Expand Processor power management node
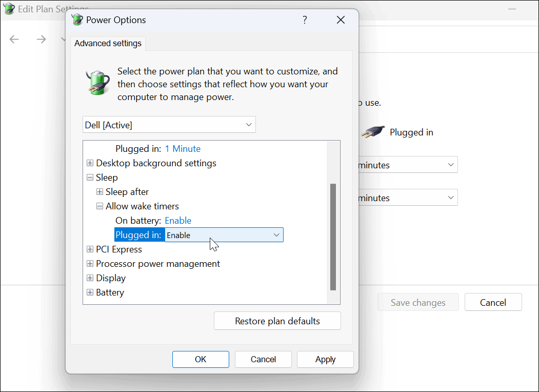Image resolution: width=539 pixels, height=392 pixels. pos(90,264)
